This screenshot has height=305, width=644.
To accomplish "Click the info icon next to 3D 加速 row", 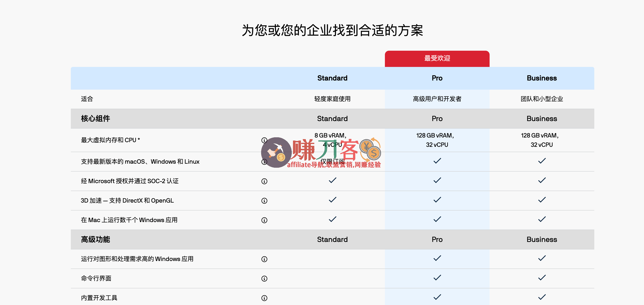I will click(x=264, y=201).
